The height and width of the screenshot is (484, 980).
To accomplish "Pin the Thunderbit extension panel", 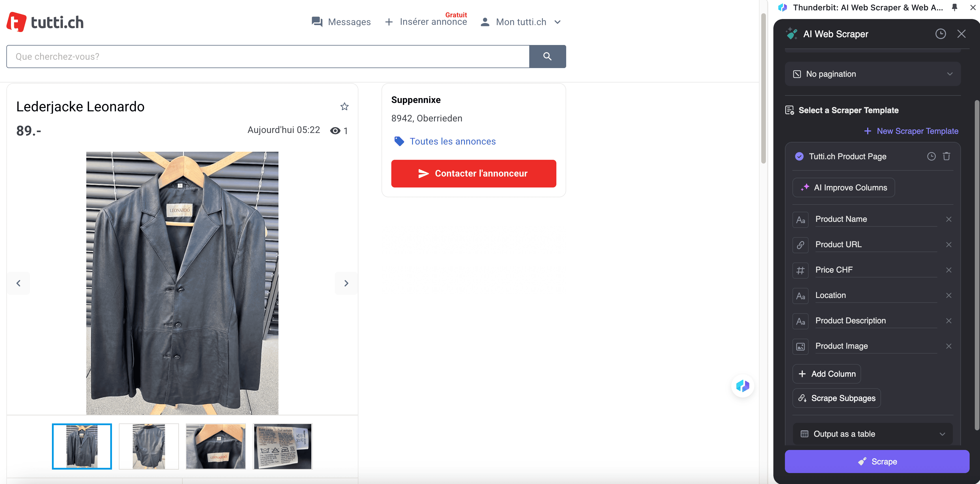I will [954, 7].
